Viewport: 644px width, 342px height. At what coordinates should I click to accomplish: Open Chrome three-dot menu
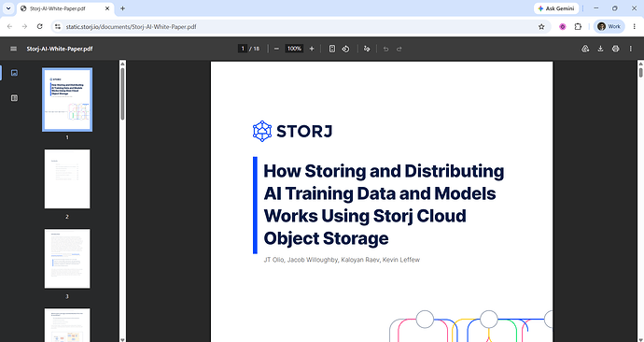(x=634, y=26)
